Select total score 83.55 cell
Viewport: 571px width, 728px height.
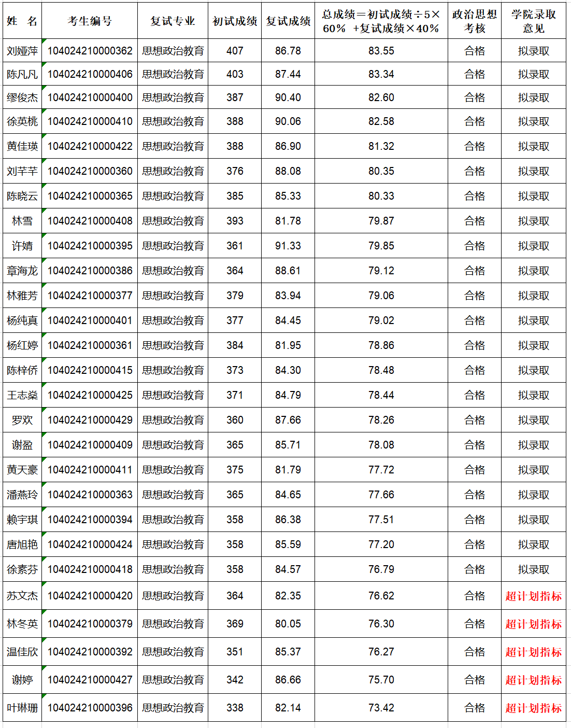[381, 51]
